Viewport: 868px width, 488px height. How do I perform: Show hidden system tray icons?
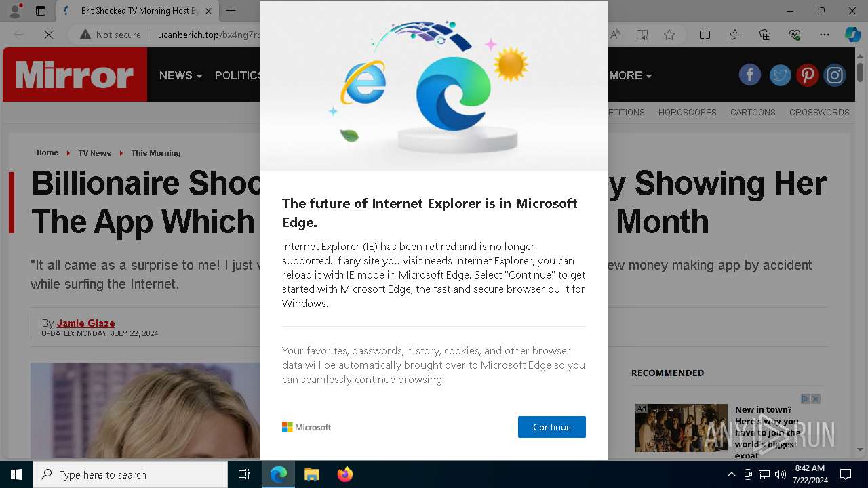tap(731, 474)
